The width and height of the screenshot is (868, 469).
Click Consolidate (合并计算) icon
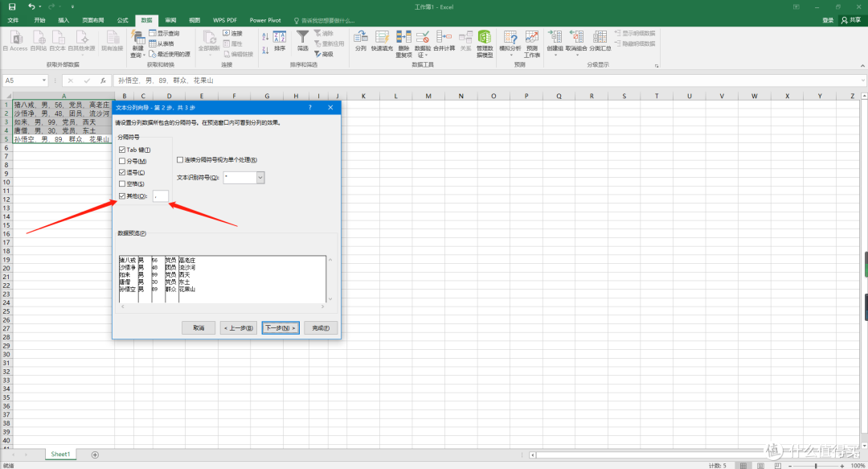point(444,37)
